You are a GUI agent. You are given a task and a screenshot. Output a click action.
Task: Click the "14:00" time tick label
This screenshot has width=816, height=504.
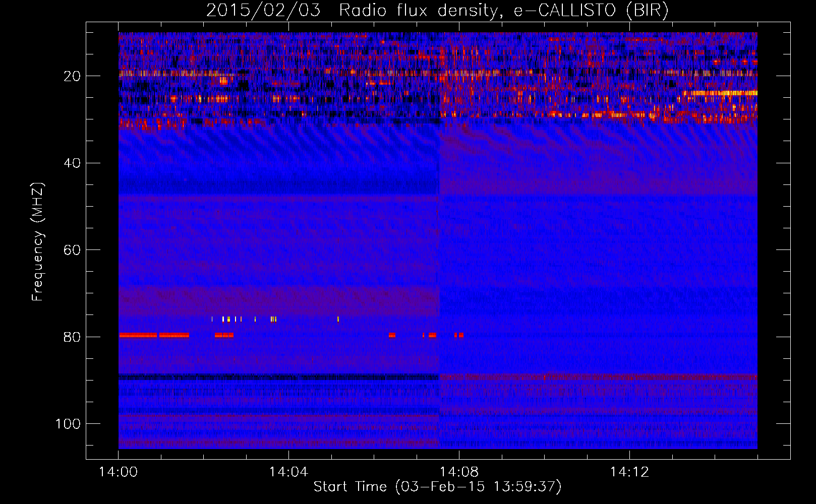(x=119, y=472)
